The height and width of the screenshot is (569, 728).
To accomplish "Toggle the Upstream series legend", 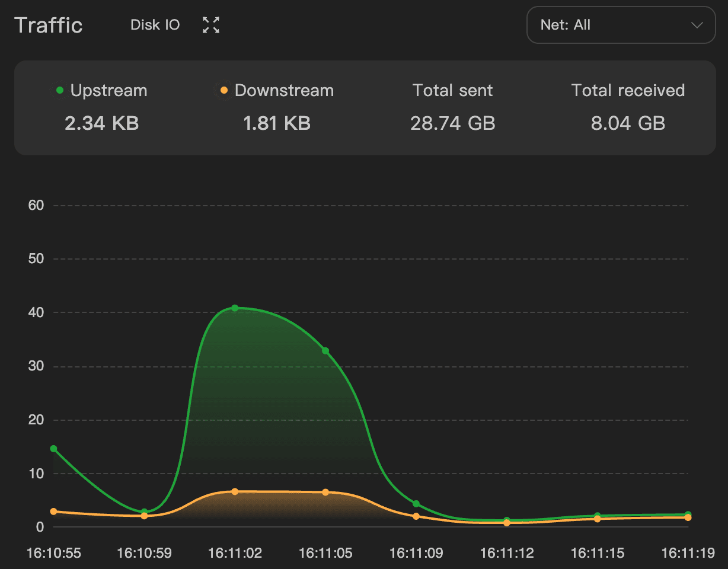I will (x=101, y=91).
